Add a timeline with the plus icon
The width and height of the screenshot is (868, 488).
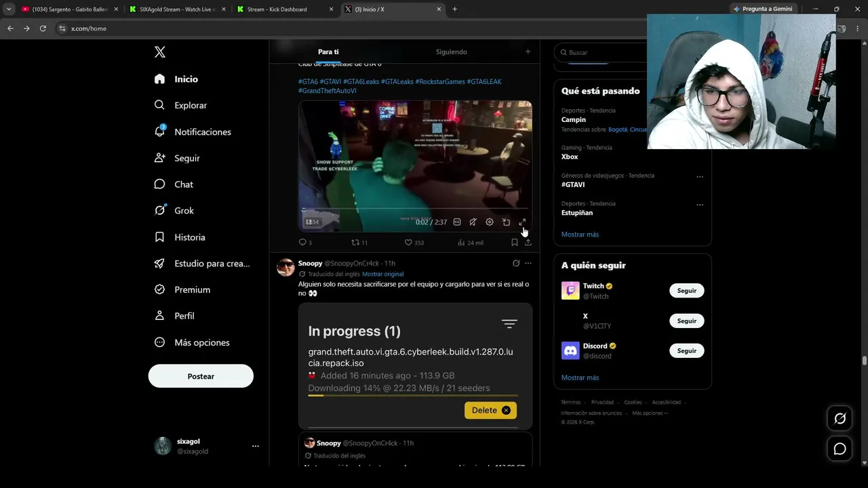click(528, 52)
